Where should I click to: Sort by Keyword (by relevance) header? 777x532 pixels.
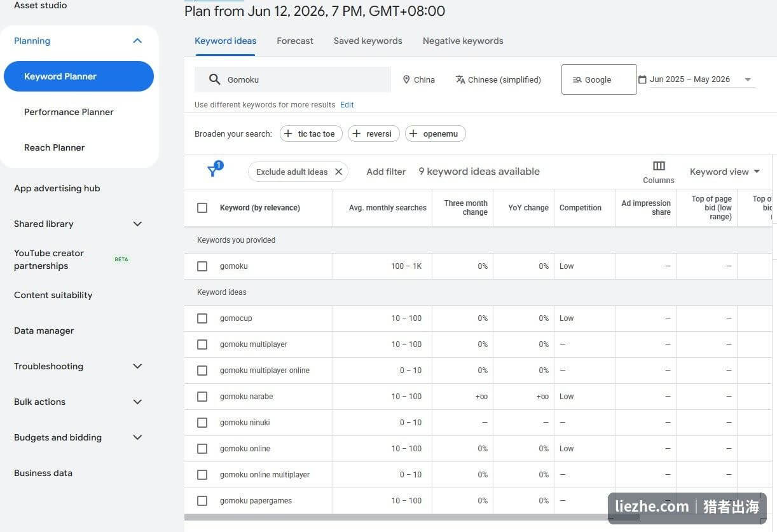(x=259, y=208)
